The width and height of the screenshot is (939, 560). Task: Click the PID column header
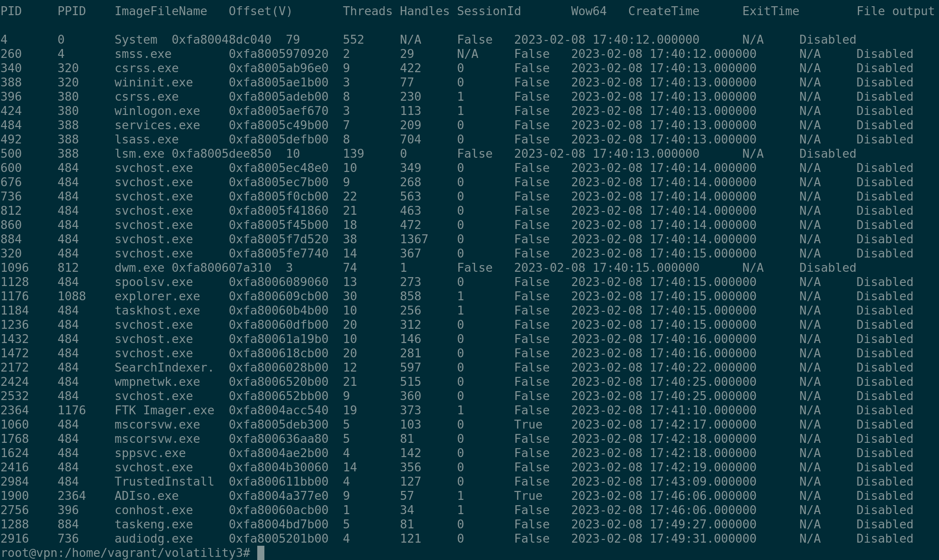11,11
